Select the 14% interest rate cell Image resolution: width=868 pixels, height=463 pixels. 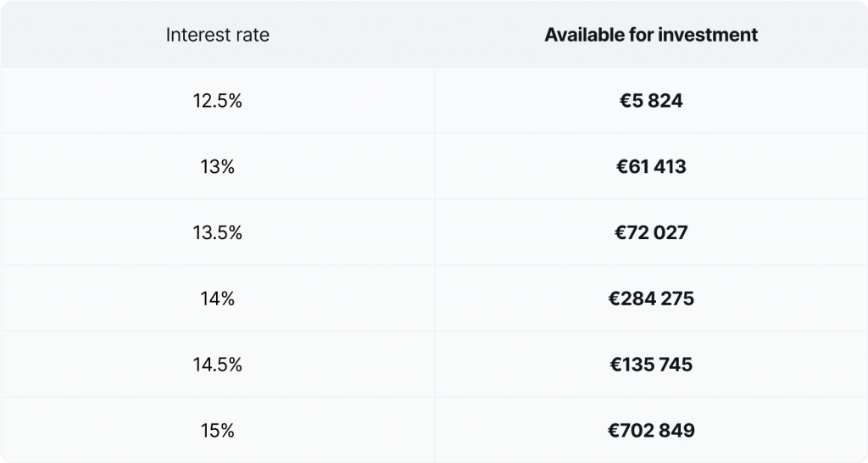[218, 298]
